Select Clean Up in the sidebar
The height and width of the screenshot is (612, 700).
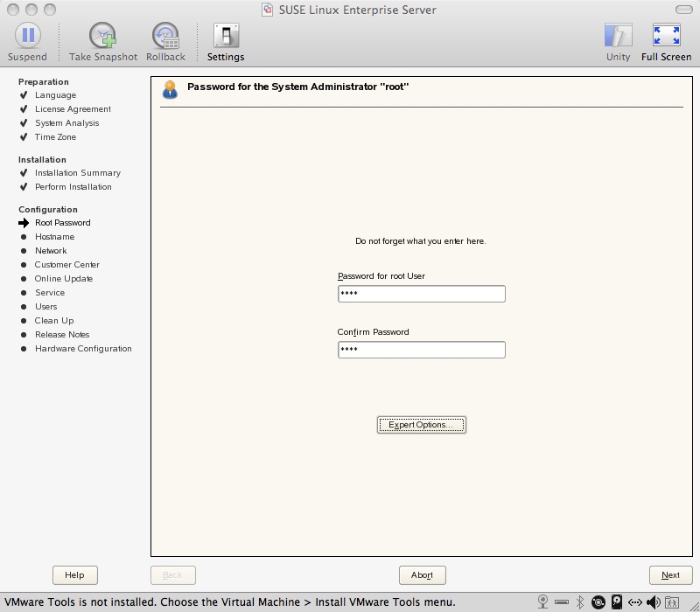[54, 321]
